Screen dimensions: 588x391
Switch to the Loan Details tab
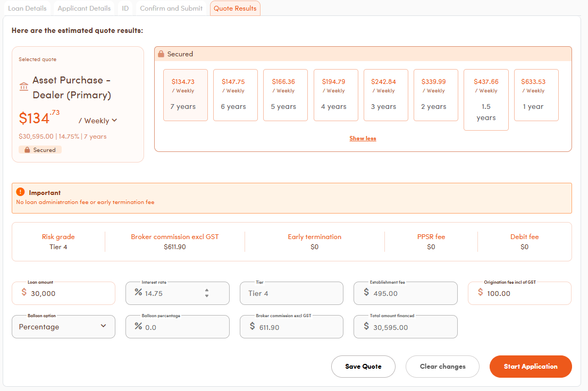click(28, 8)
